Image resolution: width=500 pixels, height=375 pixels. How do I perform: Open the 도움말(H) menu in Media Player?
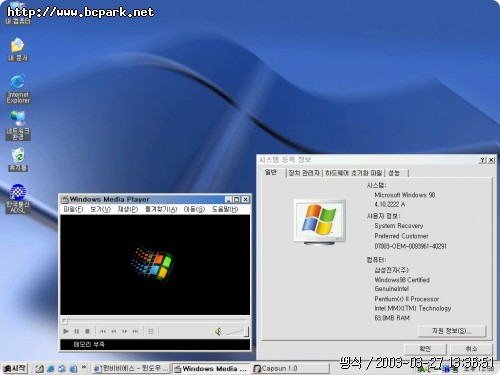(x=225, y=209)
